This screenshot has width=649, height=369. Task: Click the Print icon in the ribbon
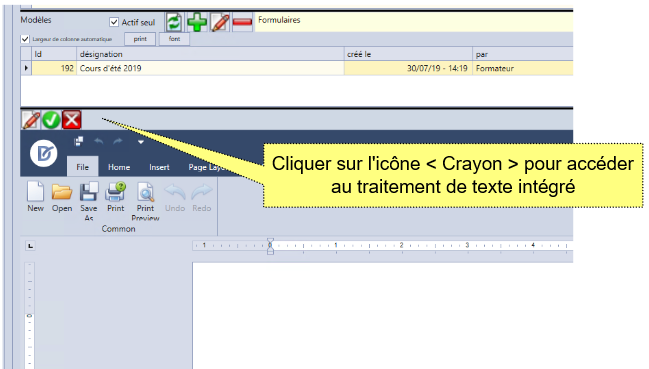[115, 197]
